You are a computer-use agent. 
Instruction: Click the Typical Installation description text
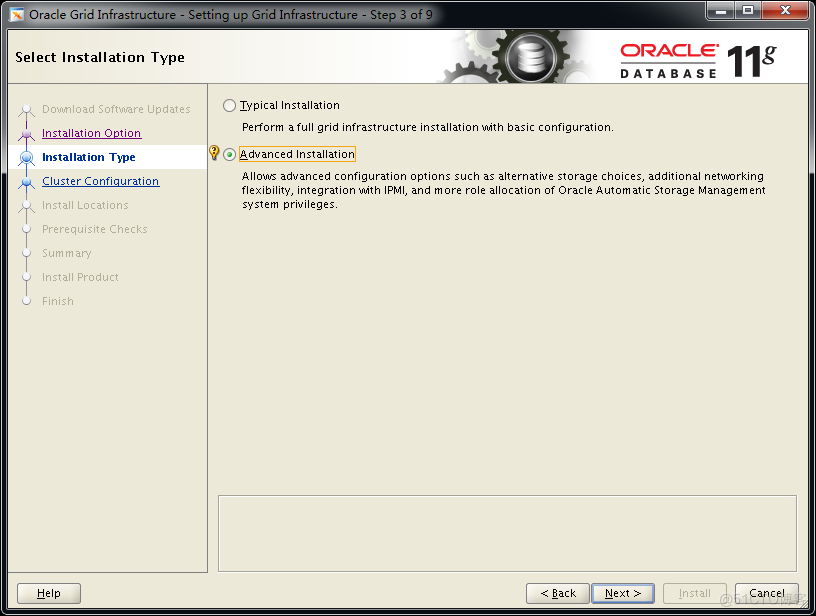pyautogui.click(x=428, y=127)
